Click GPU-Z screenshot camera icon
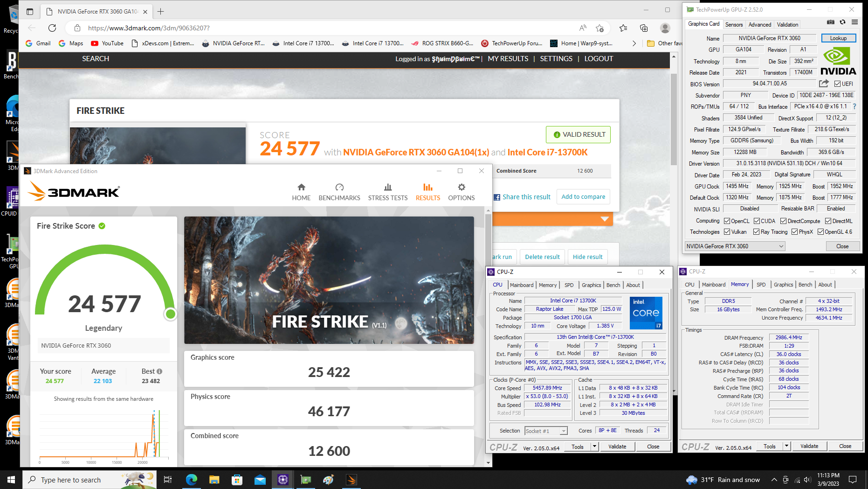The image size is (868, 489). (x=831, y=22)
